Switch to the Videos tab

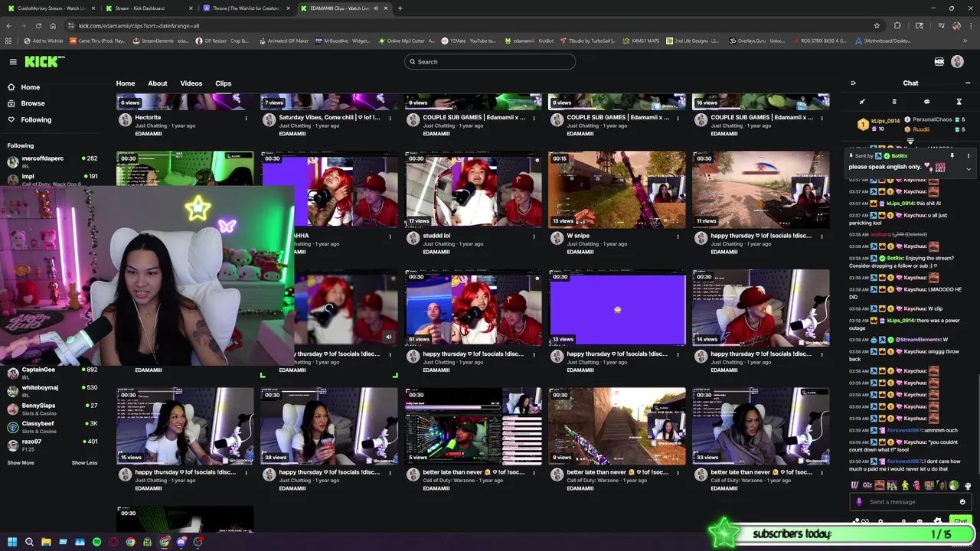point(191,83)
